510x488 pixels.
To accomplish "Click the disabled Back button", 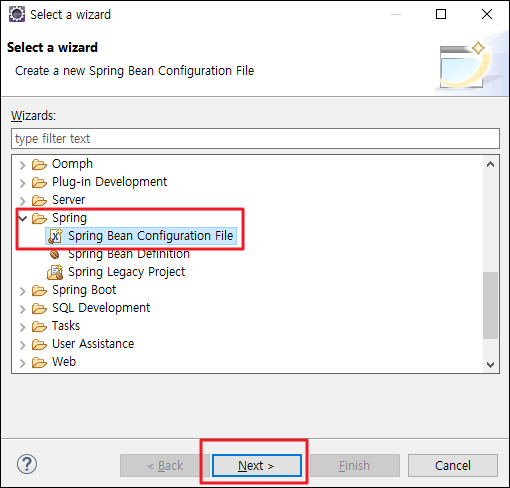I will pos(165,465).
